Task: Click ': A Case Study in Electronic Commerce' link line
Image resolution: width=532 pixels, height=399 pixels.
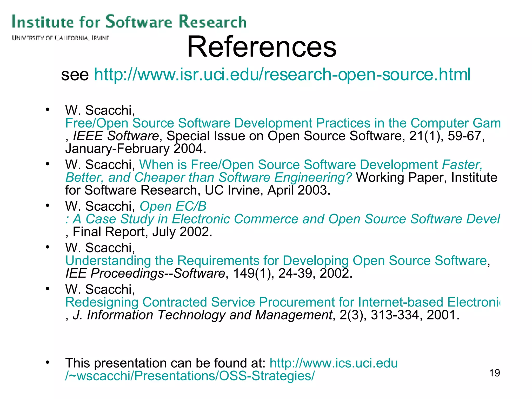Action: coord(283,219)
